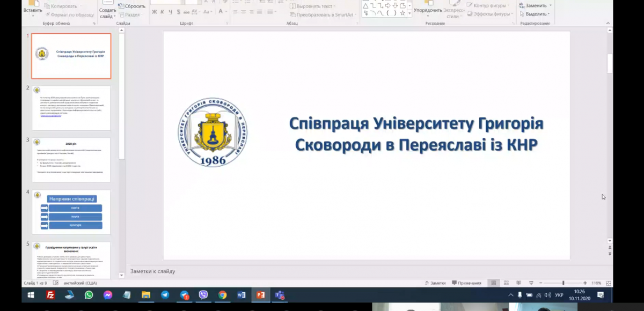Open Messenger from the taskbar

pyautogui.click(x=108, y=295)
